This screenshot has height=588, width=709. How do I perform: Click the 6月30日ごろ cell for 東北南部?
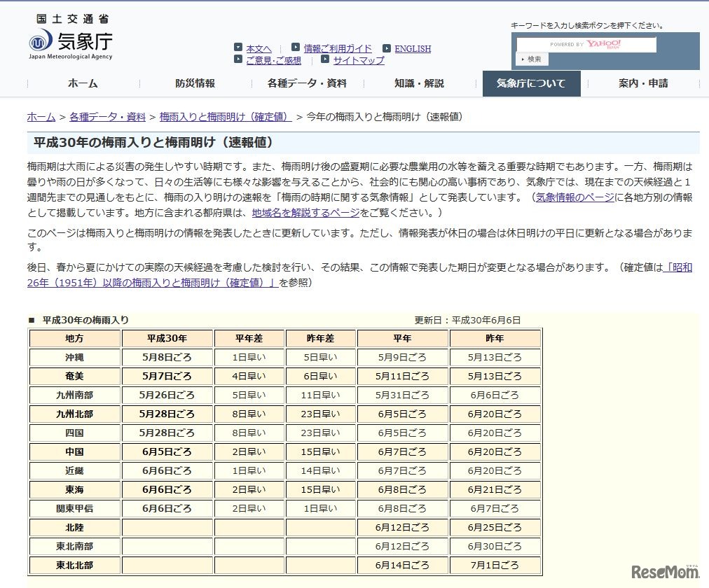pos(495,547)
